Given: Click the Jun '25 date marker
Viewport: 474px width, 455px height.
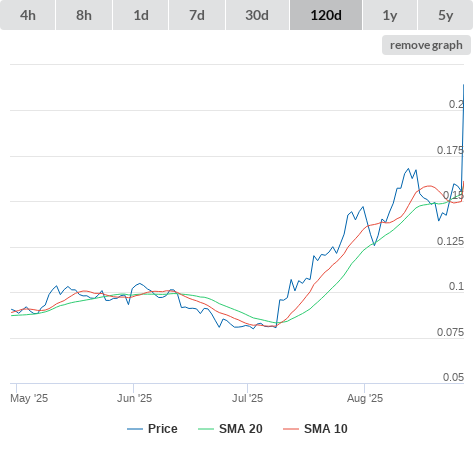Looking at the screenshot, I should 134,398.
